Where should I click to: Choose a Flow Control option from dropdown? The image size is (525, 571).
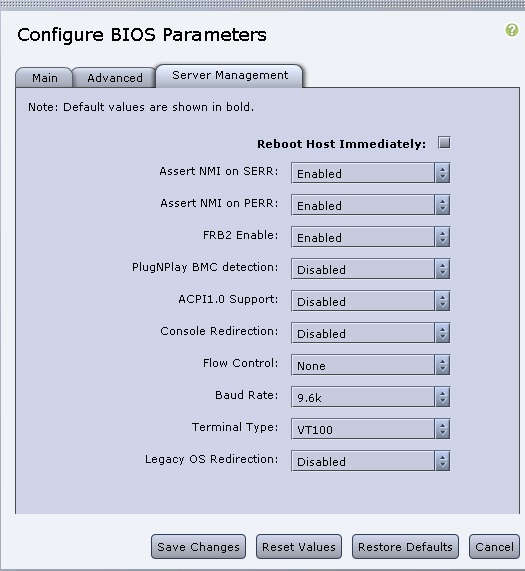[371, 365]
